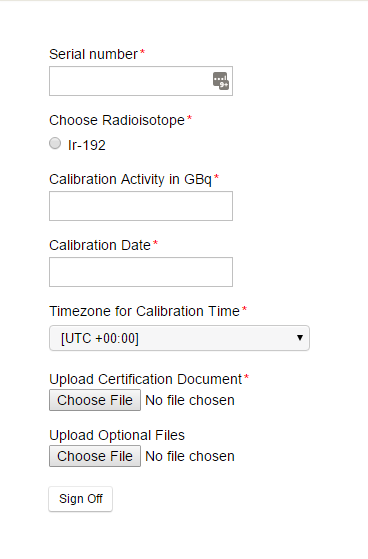Click the Choose Radioisotope label
The width and height of the screenshot is (368, 559).
pos(117,120)
